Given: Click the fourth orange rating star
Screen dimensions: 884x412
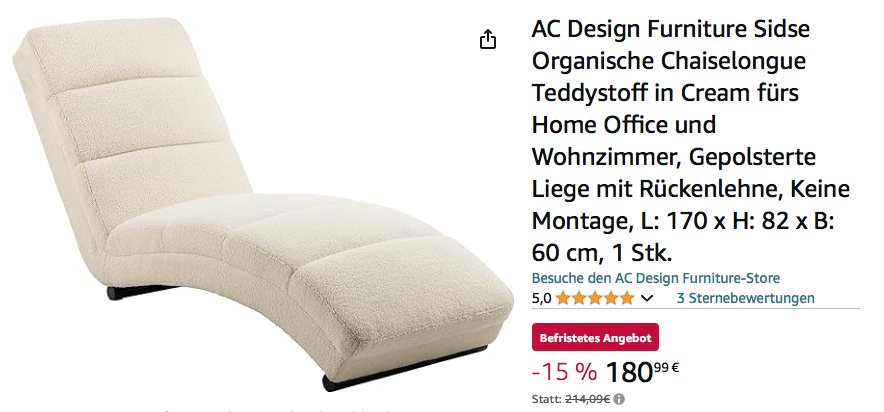Looking at the screenshot, I should (611, 298).
